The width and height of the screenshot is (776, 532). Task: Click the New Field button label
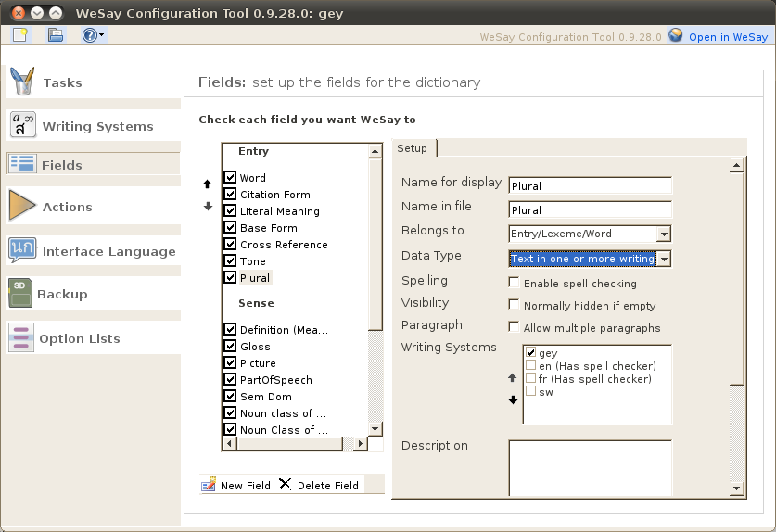(246, 486)
